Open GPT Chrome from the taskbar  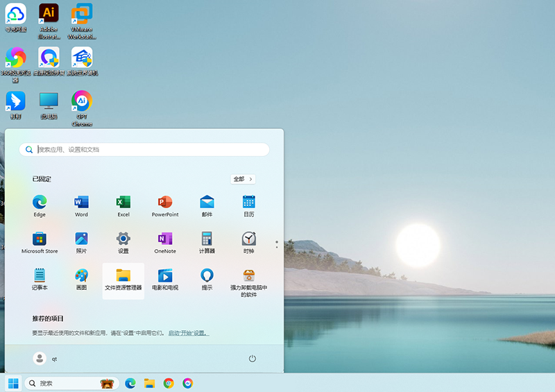coord(187,383)
